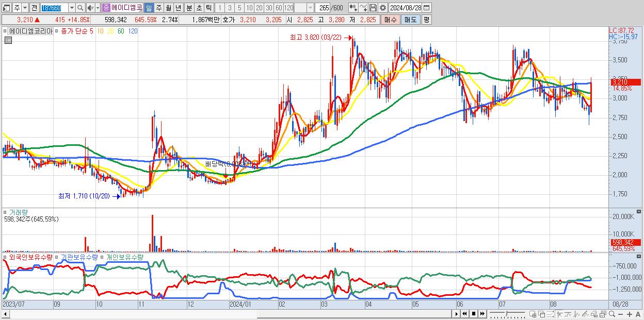Click the date field 2024/08/28

coord(405,8)
